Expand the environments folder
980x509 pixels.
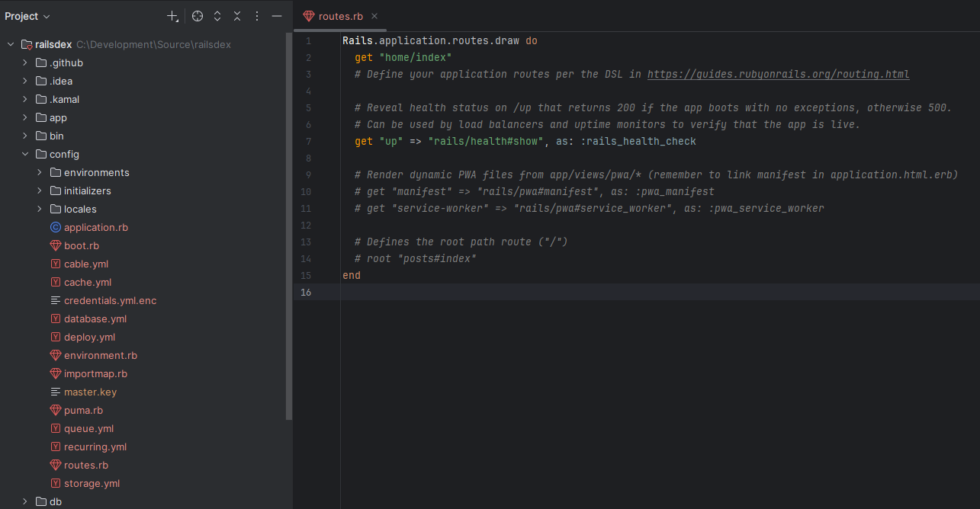point(40,172)
